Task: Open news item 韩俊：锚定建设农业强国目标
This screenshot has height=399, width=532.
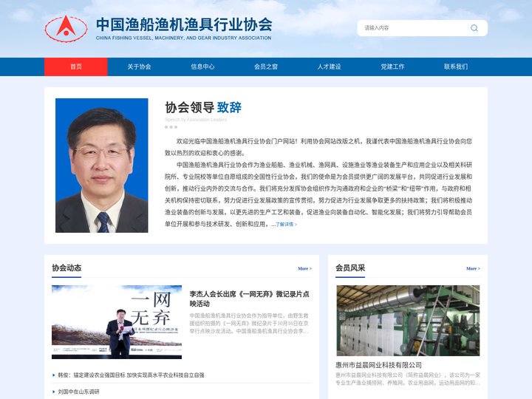Action: point(131,375)
